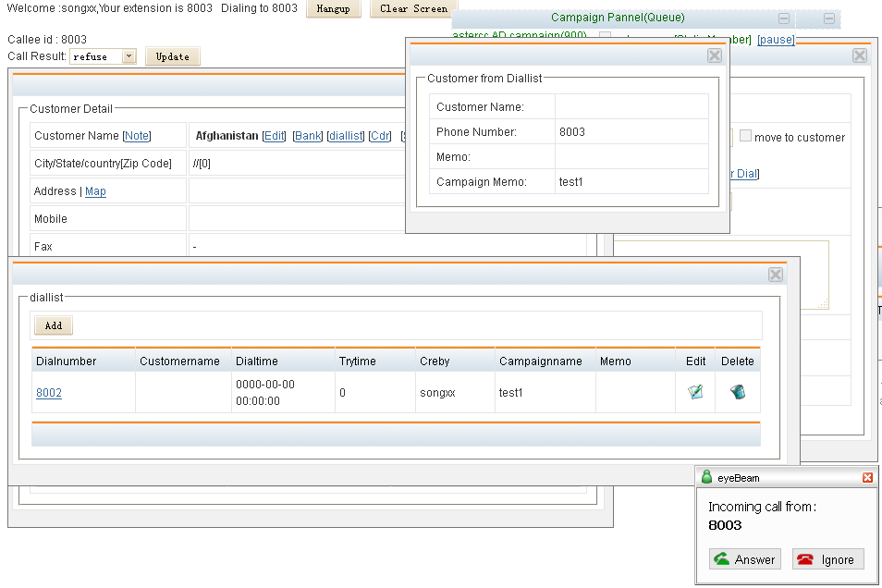Click the partially hidden Dial link
This screenshot has height=588, width=882.
point(745,173)
